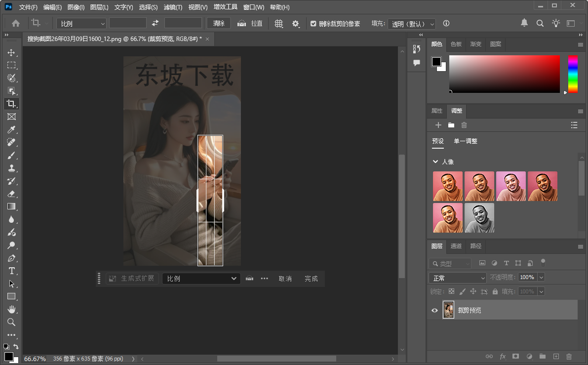
Task: Select the Move tool
Action: coord(11,52)
